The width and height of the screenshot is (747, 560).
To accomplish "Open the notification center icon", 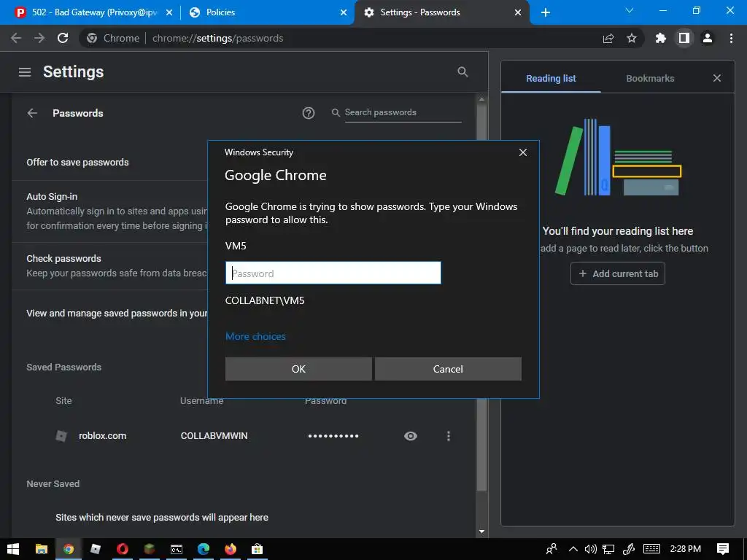I will pos(723,549).
